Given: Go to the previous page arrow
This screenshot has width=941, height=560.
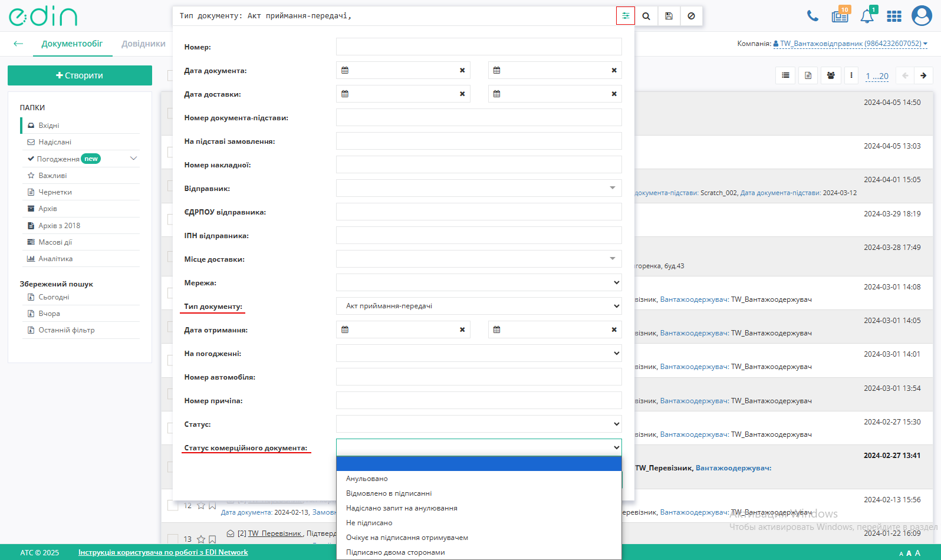Looking at the screenshot, I should point(905,75).
